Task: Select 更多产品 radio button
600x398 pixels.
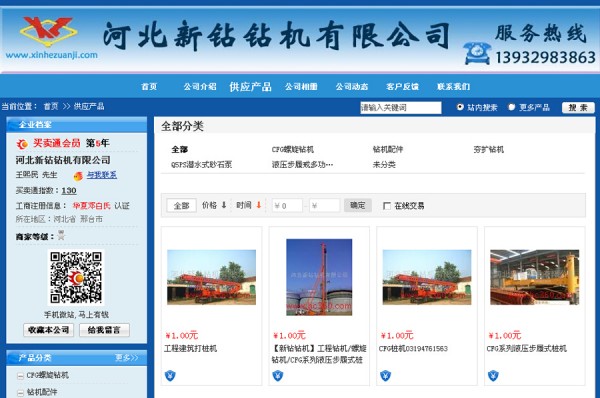Action: (512, 107)
